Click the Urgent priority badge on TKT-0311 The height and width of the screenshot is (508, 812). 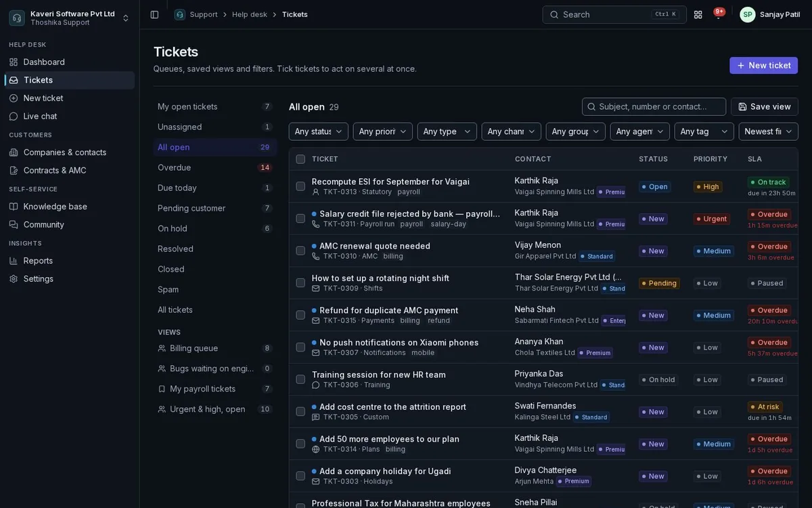(712, 219)
